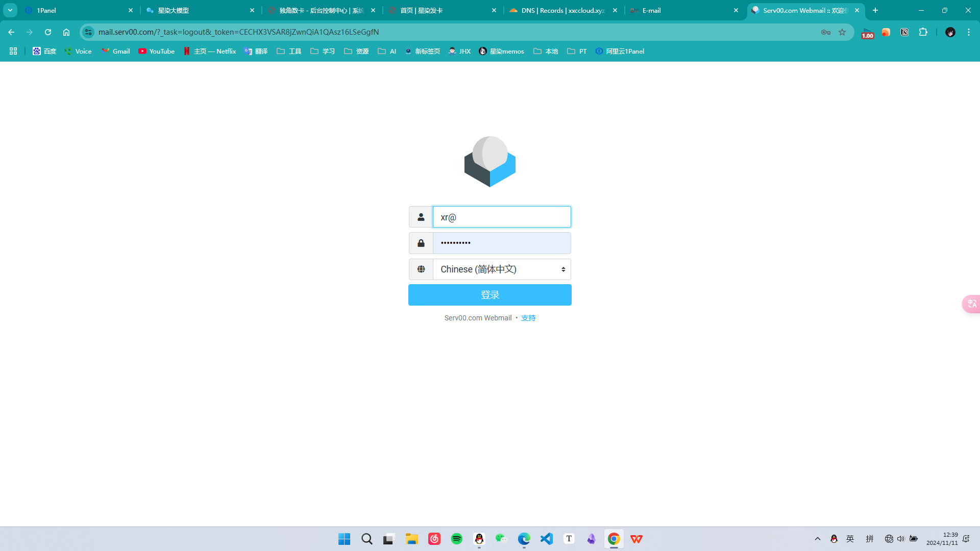Switch to the DNS Records tab
This screenshot has height=551, width=980.
pos(561,10)
